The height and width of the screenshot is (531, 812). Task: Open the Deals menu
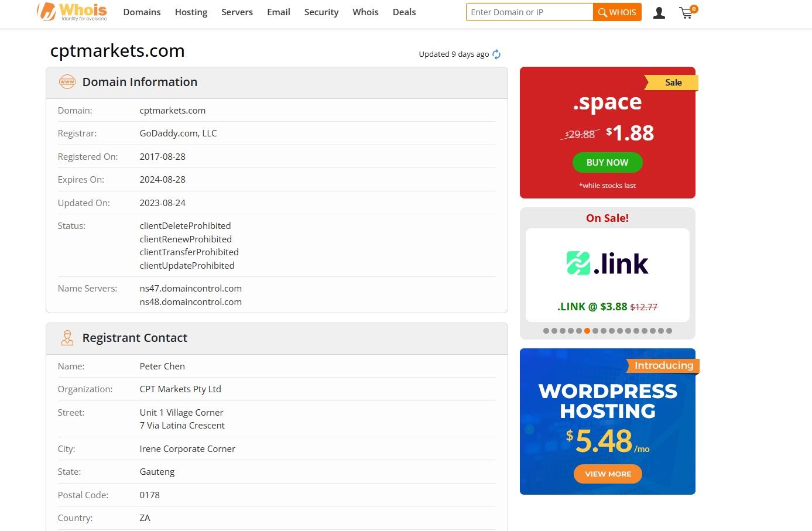(x=404, y=12)
